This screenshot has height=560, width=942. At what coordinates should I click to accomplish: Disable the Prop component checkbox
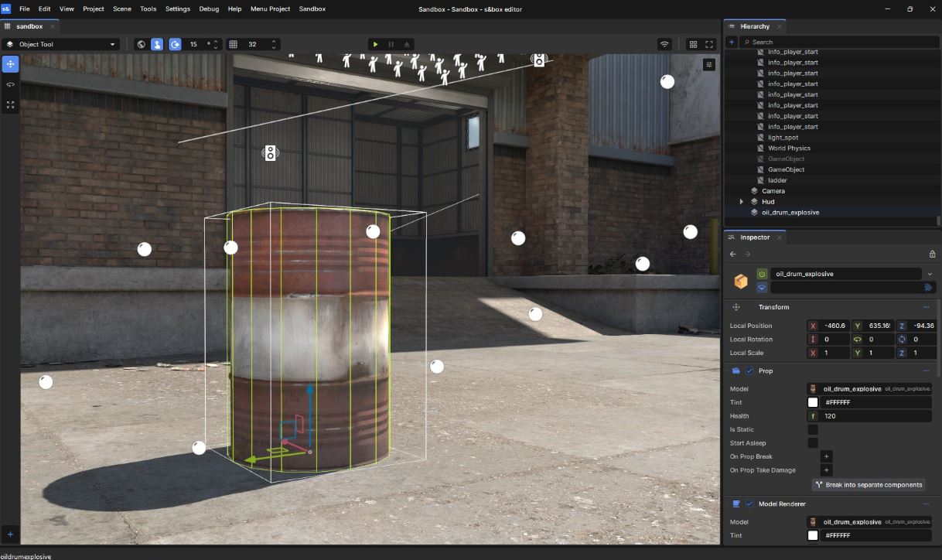pyautogui.click(x=749, y=371)
